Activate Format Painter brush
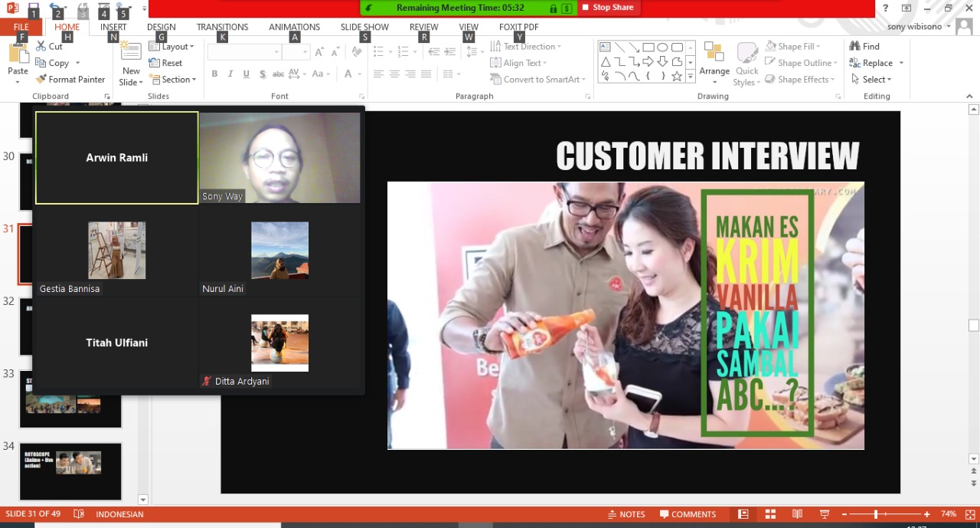This screenshot has width=980, height=528. [x=70, y=79]
